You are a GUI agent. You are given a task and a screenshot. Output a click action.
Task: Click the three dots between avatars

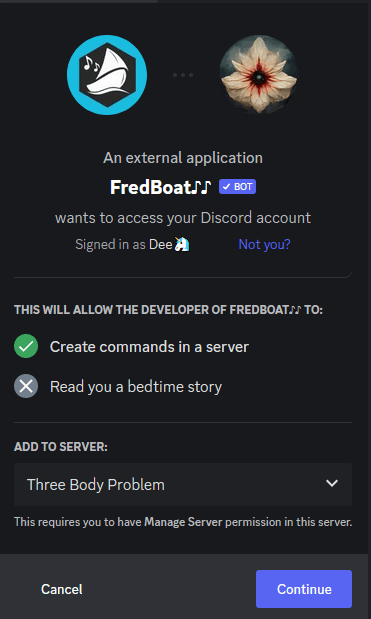coord(183,75)
